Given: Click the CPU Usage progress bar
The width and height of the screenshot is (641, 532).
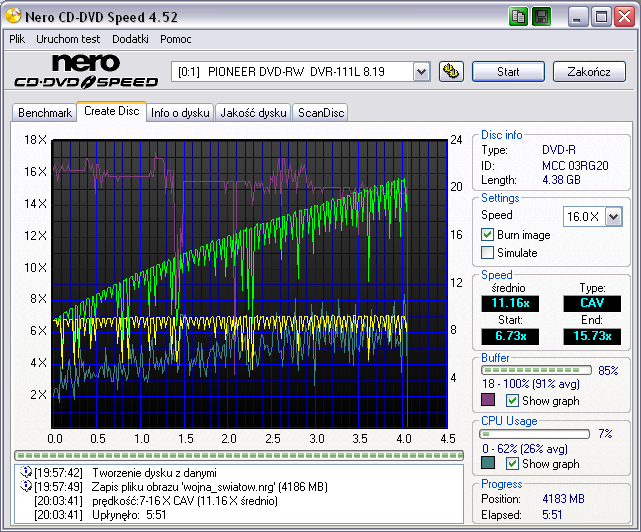Looking at the screenshot, I should pos(535,433).
